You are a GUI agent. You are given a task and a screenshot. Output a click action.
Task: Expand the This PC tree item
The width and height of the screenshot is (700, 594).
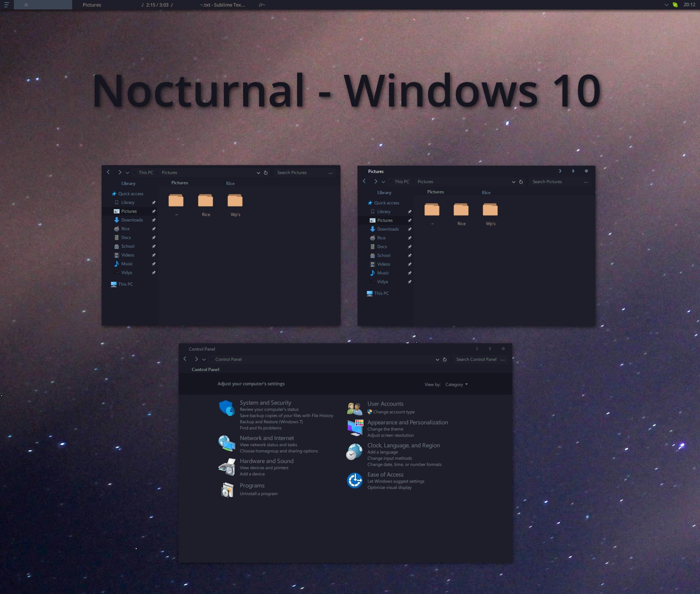(109, 284)
